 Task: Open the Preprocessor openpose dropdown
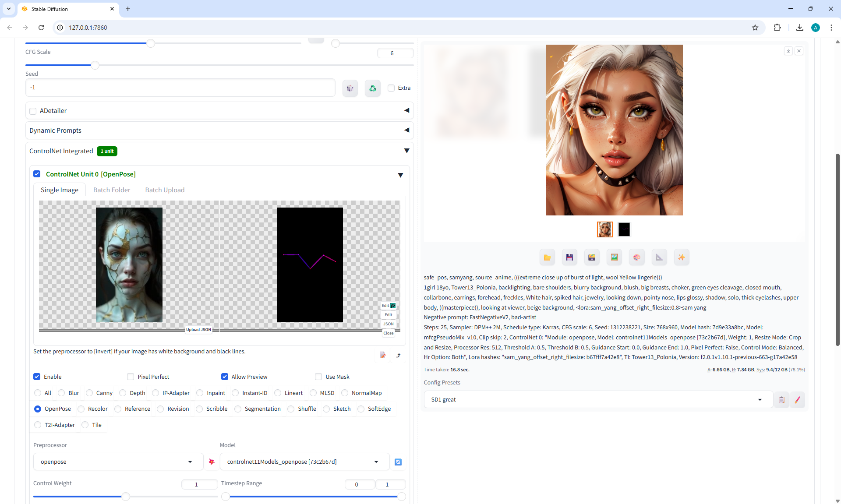(x=118, y=462)
